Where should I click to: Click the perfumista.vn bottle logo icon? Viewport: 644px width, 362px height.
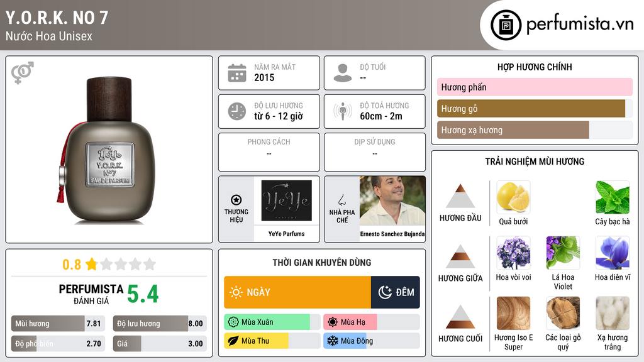point(506,25)
